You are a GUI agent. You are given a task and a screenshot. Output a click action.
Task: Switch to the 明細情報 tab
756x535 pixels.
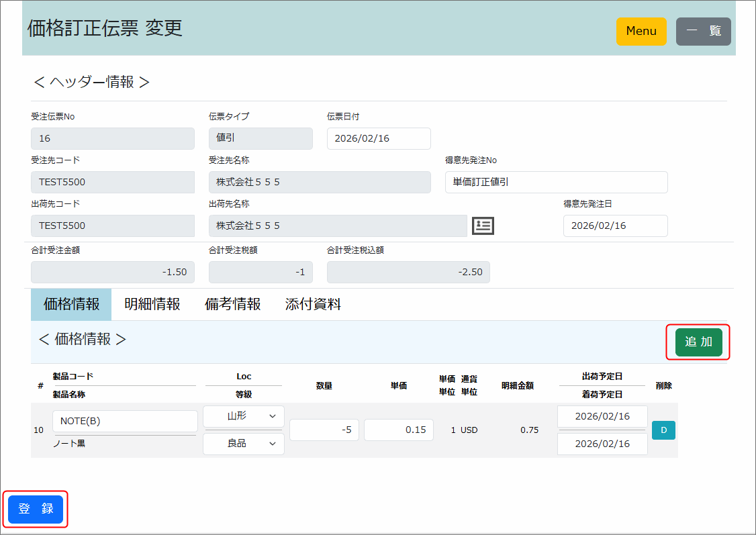[152, 305]
